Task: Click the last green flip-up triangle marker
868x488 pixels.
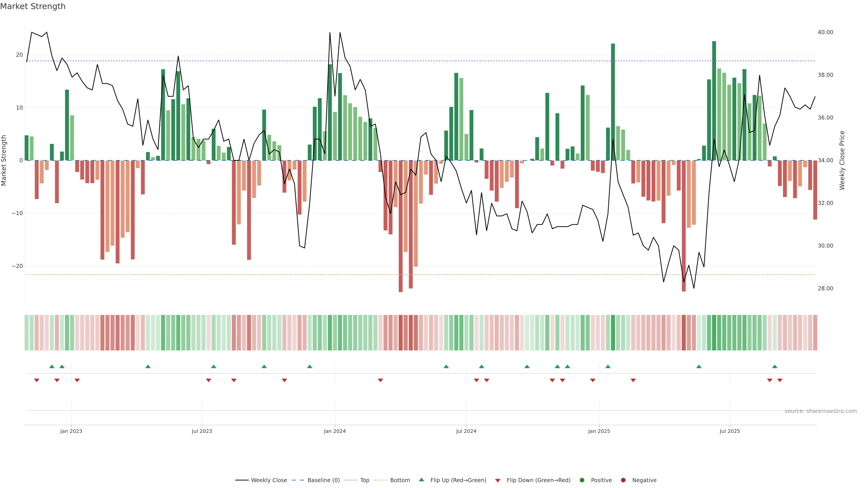Action: (x=775, y=366)
